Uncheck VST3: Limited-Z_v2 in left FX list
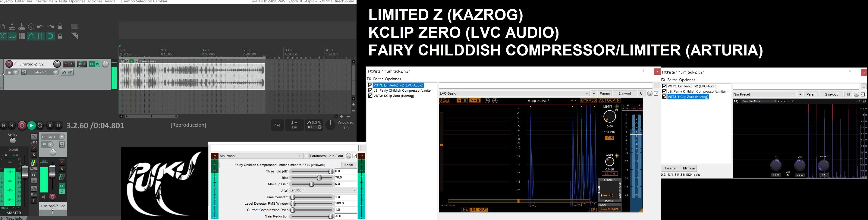This screenshot has height=220, width=868. pyautogui.click(x=370, y=85)
